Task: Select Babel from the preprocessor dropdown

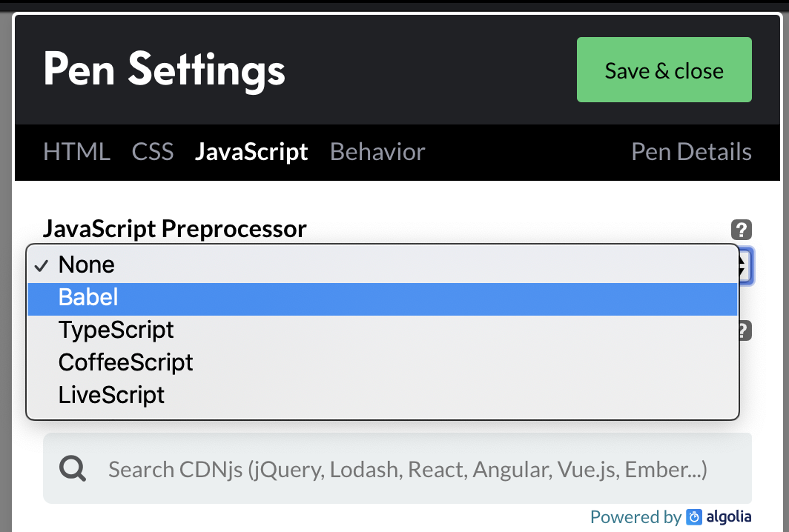Action: click(88, 297)
